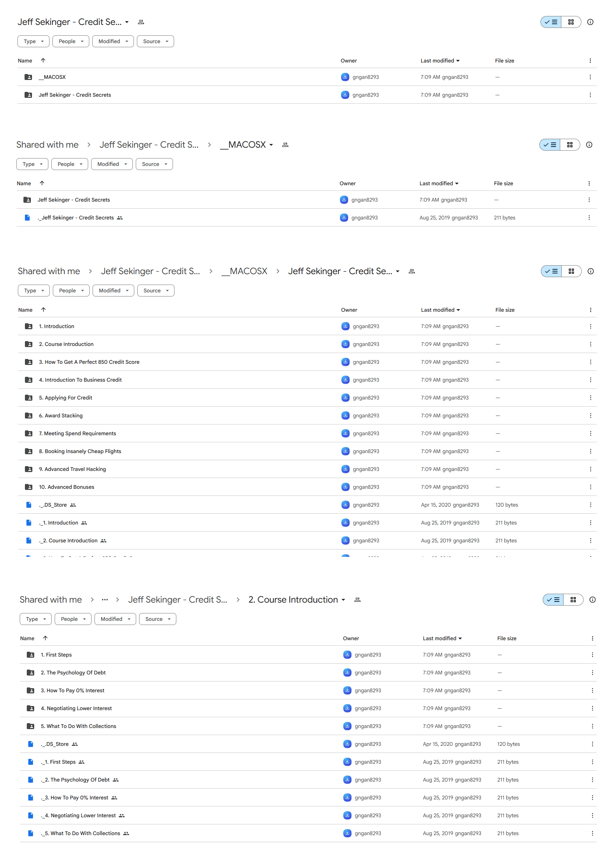This screenshot has width=616, height=866.
Task: Select the 2. The Psychology Of Debt folder name
Action: pyautogui.click(x=73, y=673)
